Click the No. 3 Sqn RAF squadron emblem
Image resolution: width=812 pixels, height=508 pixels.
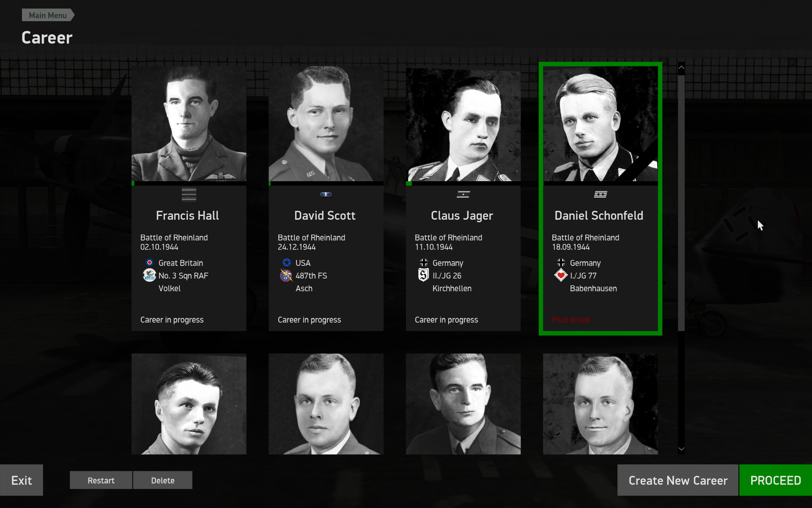149,276
